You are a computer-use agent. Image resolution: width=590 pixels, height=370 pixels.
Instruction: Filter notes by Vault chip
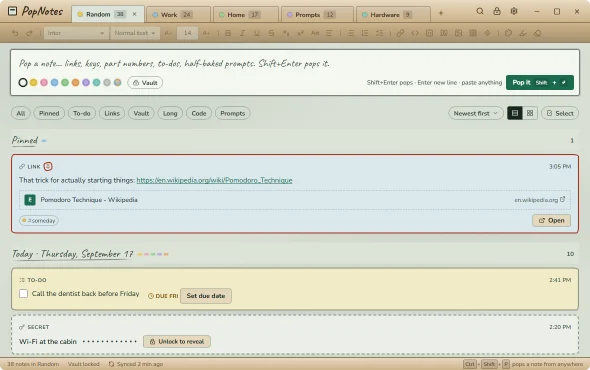(x=141, y=113)
